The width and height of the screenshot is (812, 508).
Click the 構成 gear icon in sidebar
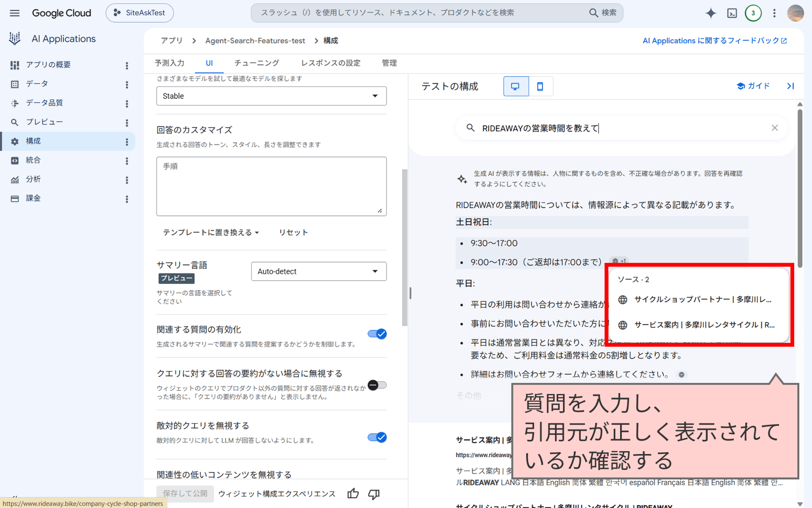[x=15, y=141]
